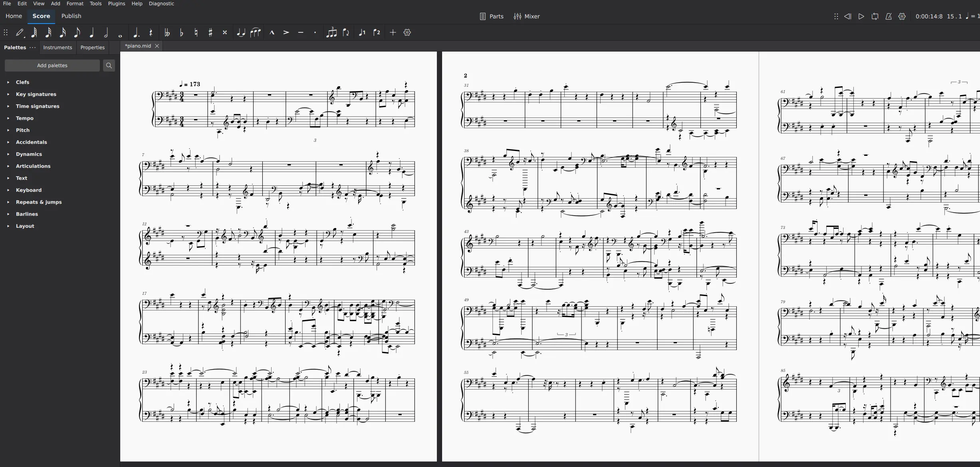Click the Add palettes search field
The image size is (980, 467).
[x=52, y=65]
